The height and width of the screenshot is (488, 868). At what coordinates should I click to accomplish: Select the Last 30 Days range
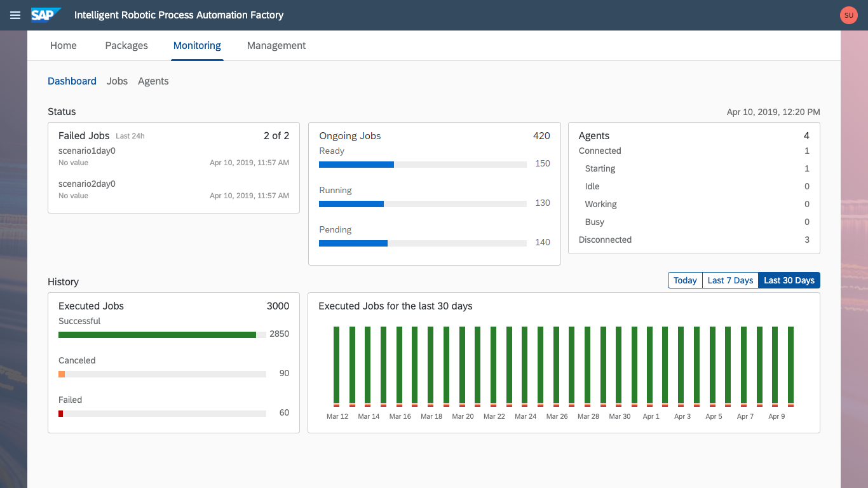[789, 280]
